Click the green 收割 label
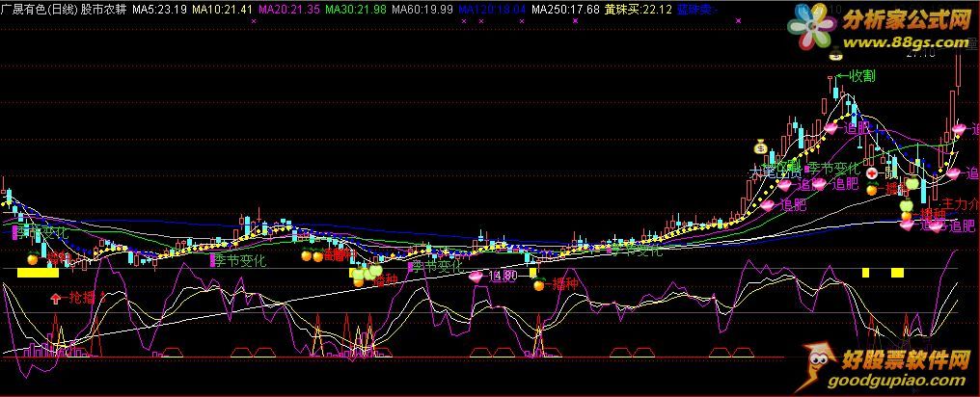 (860, 76)
